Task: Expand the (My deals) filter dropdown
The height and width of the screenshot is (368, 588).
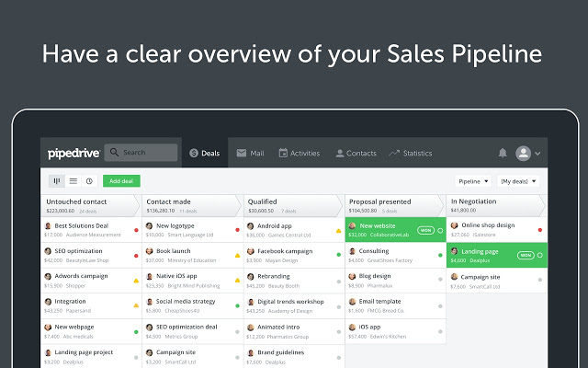Action: click(518, 181)
